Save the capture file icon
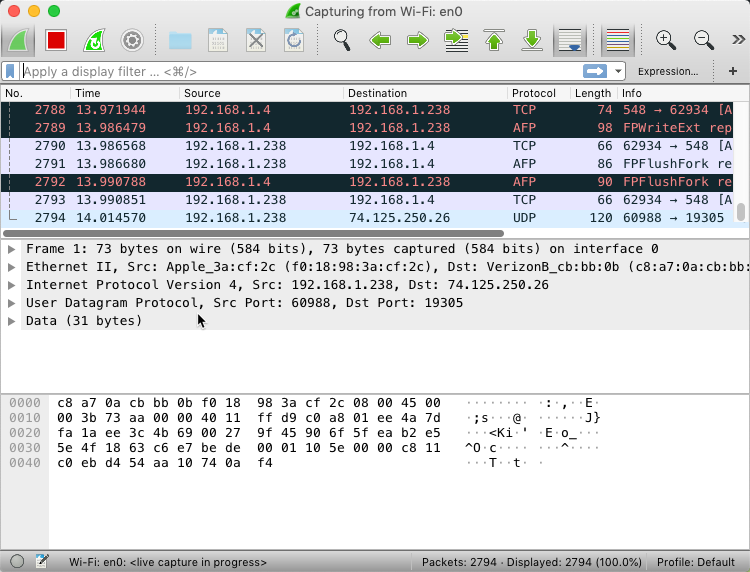The height and width of the screenshot is (572, 750). pyautogui.click(x=218, y=40)
